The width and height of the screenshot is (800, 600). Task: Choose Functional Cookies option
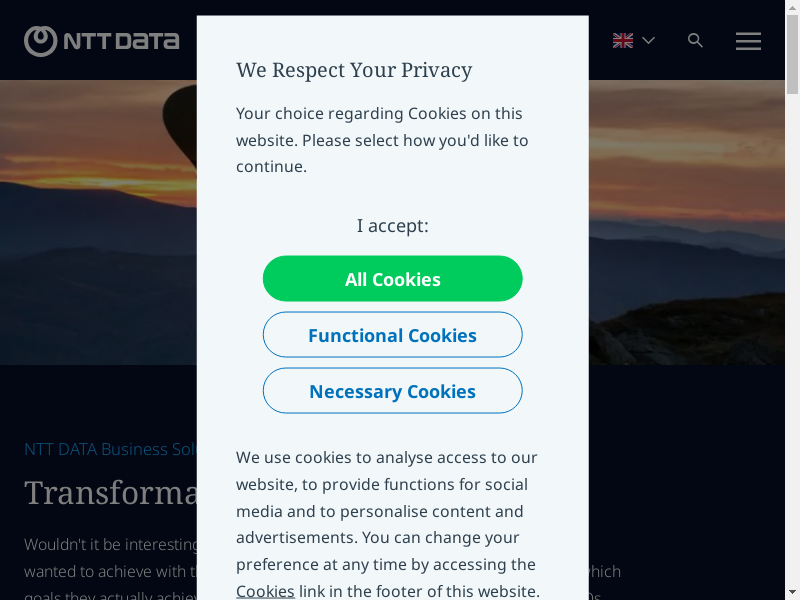[392, 335]
